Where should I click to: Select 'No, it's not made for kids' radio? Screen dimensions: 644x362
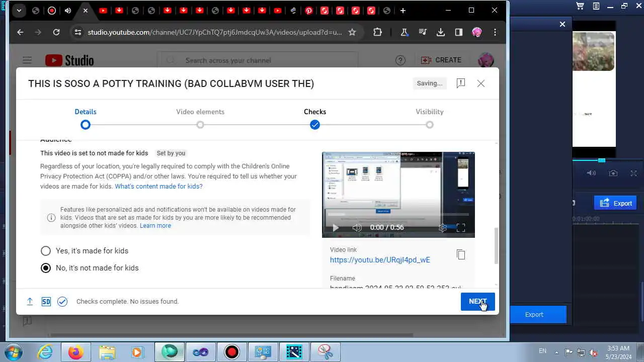[x=46, y=268]
